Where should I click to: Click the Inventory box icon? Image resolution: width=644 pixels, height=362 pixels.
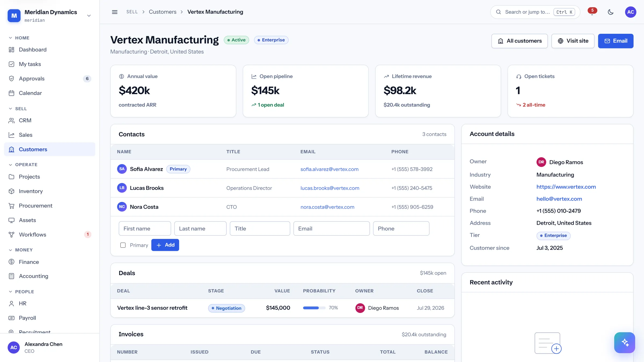[x=12, y=191]
